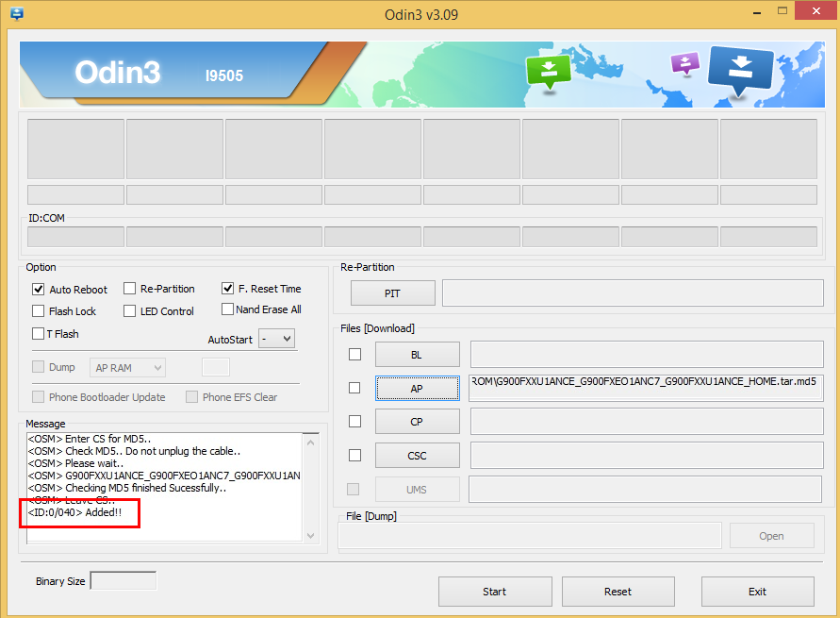The width and height of the screenshot is (840, 618).
Task: Click the PIT button
Action: 393,293
